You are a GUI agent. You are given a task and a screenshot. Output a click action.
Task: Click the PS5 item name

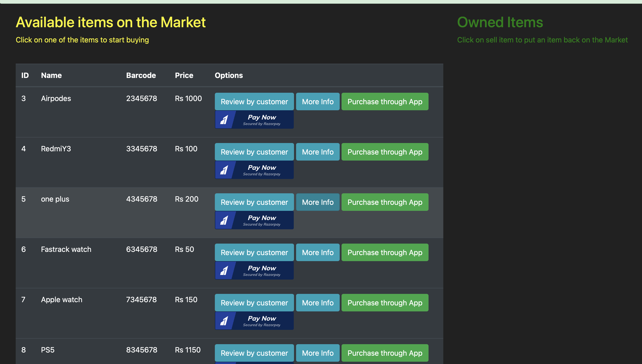(48, 350)
